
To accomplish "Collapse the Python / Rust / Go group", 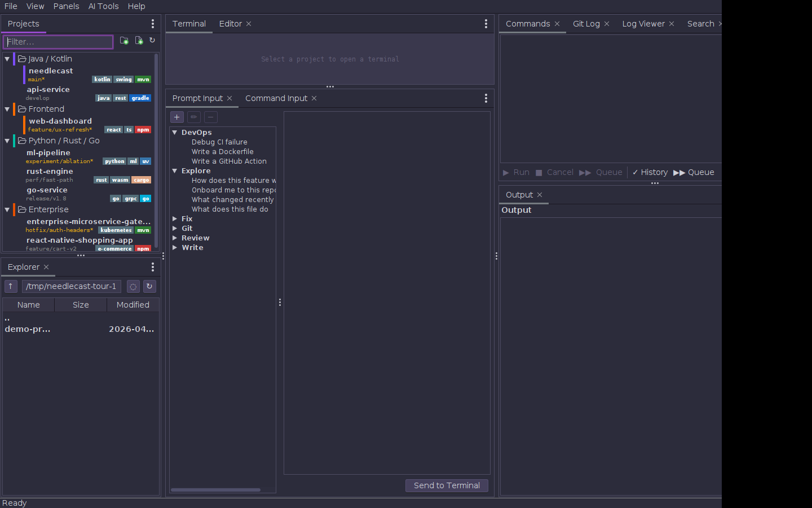I will [x=7, y=141].
